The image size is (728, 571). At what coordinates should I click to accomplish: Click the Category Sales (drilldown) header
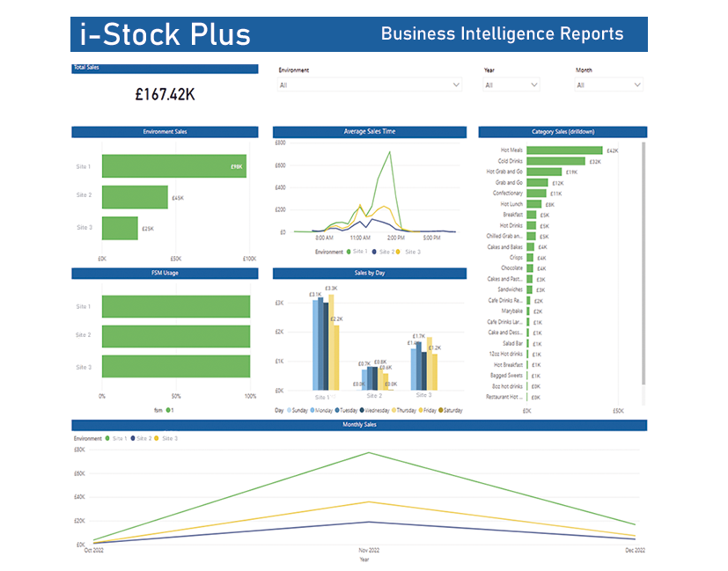point(563,132)
